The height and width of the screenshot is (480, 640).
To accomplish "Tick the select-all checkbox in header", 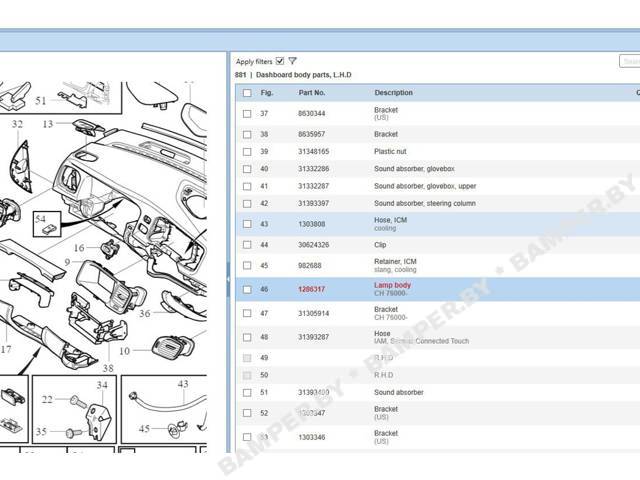I will pos(247,93).
